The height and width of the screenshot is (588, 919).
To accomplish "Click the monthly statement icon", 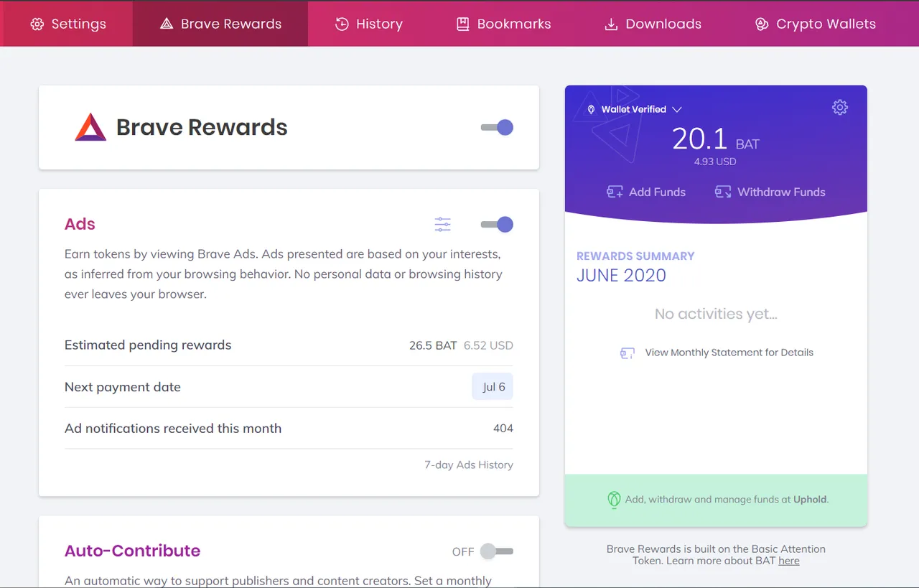I will [x=628, y=353].
